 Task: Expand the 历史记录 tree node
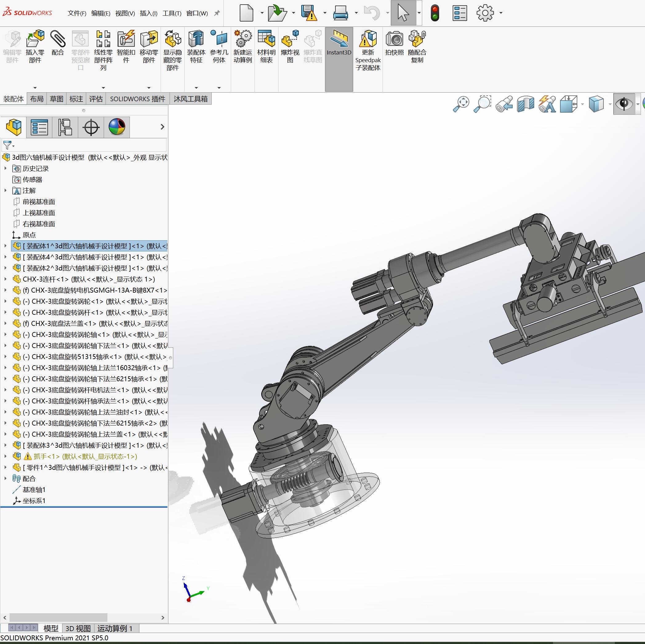[5, 168]
